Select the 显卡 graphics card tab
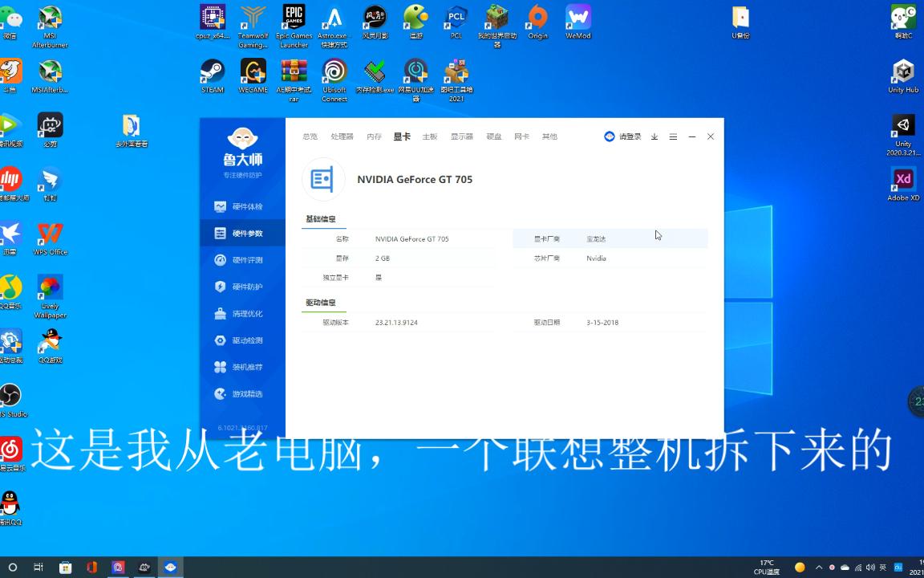 (402, 136)
